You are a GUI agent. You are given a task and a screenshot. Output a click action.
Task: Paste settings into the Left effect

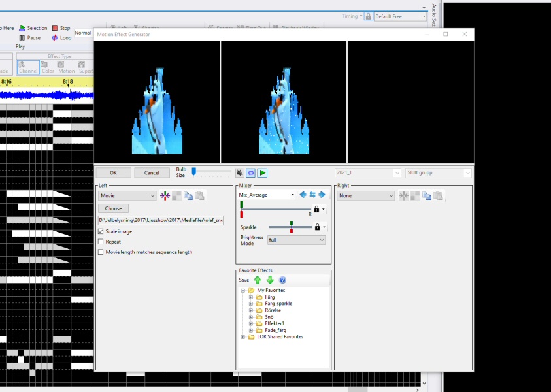tap(199, 195)
